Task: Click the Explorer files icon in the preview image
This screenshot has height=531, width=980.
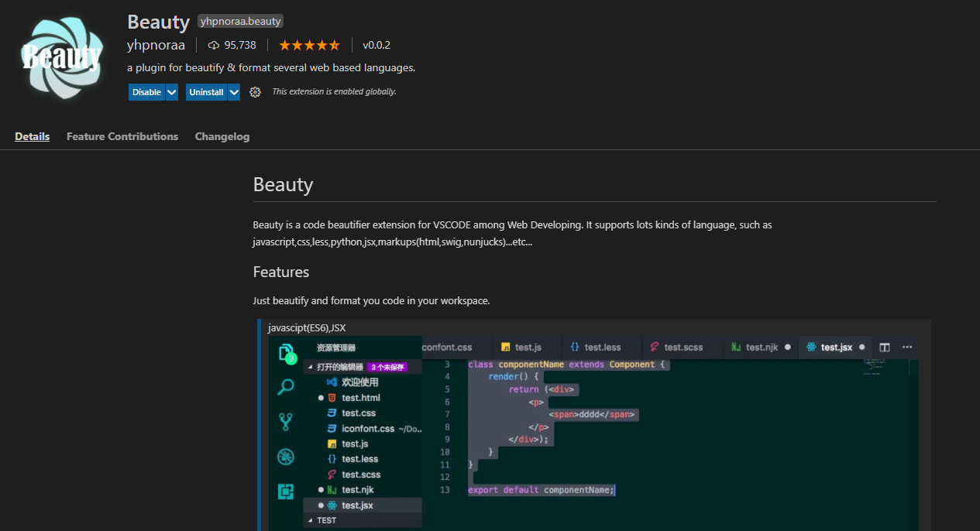Action: pyautogui.click(x=286, y=354)
